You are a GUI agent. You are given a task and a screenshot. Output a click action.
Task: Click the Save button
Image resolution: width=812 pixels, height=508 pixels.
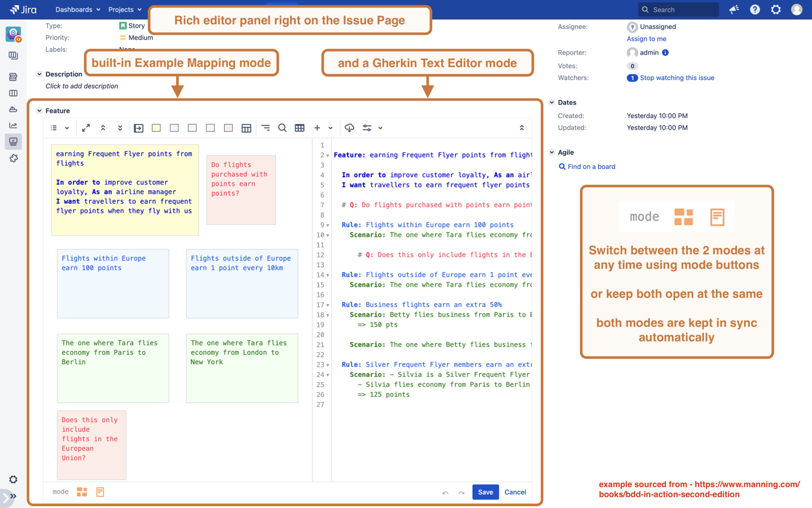[485, 492]
